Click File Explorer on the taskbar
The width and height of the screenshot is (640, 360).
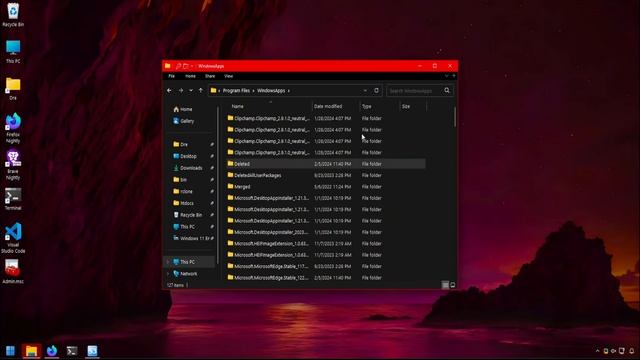pos(31,351)
